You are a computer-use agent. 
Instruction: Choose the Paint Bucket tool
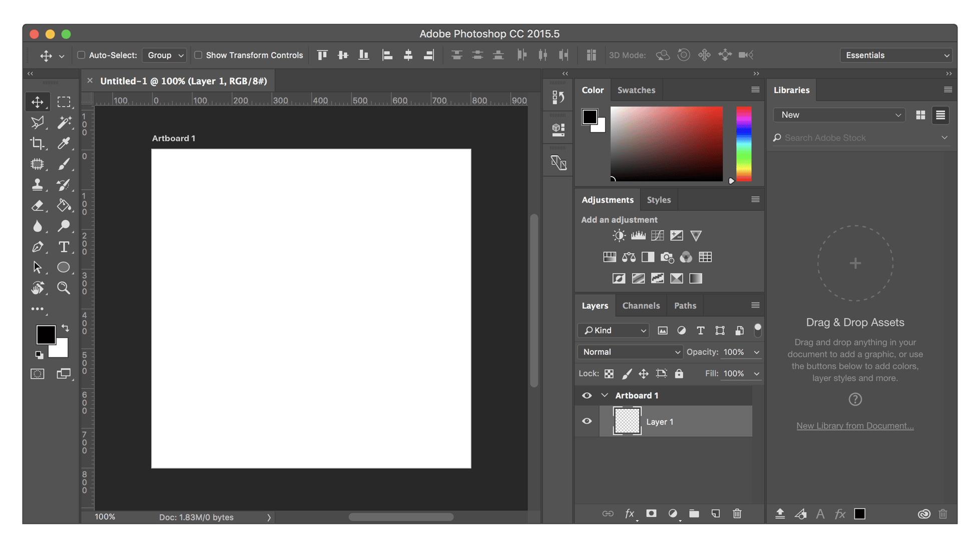click(x=65, y=205)
